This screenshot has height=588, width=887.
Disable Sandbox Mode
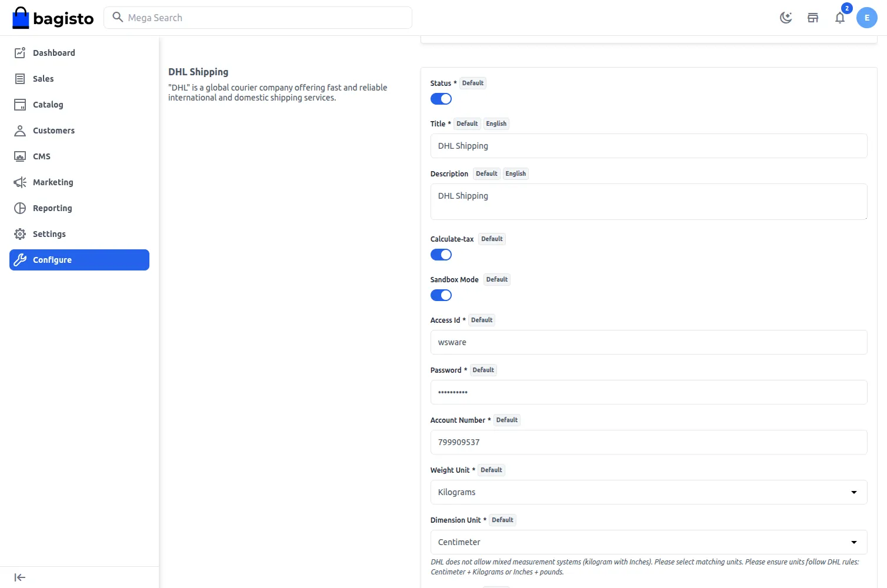(441, 295)
